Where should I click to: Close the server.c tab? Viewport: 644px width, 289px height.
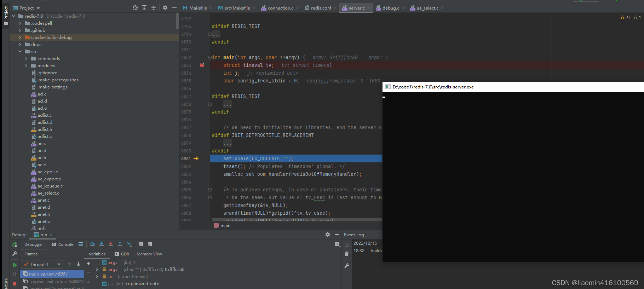[369, 8]
